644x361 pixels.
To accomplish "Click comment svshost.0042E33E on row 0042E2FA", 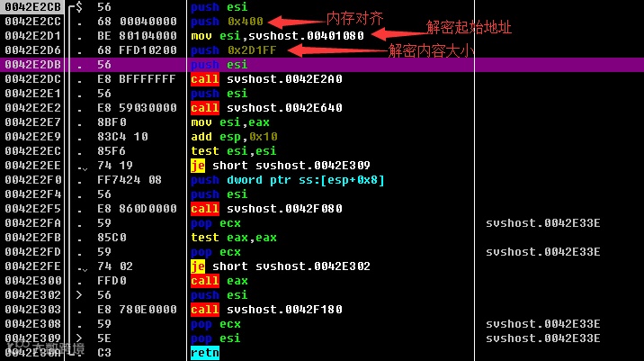I will (543, 223).
